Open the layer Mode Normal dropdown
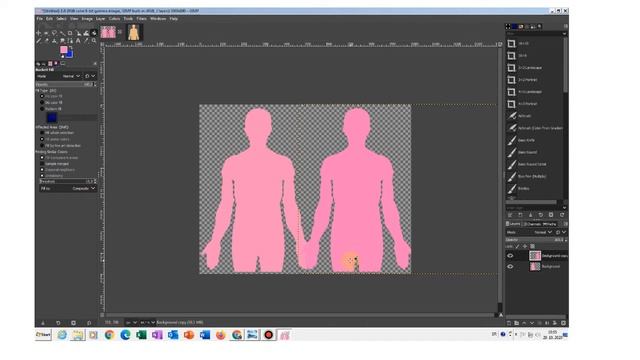Viewport: 640px width, 360px height. (x=543, y=232)
